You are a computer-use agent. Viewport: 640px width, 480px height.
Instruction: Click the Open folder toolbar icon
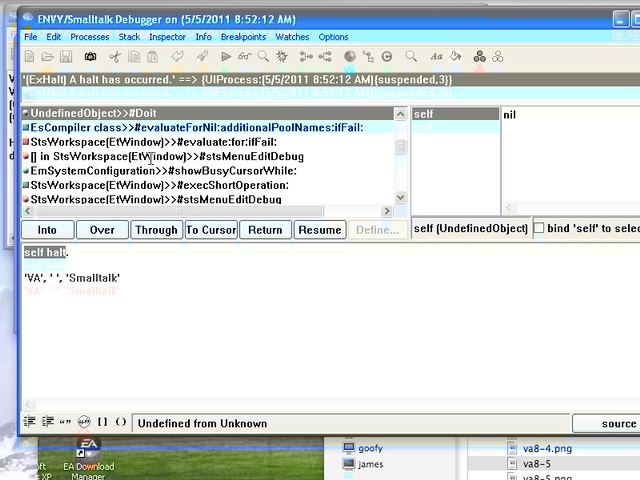point(47,56)
